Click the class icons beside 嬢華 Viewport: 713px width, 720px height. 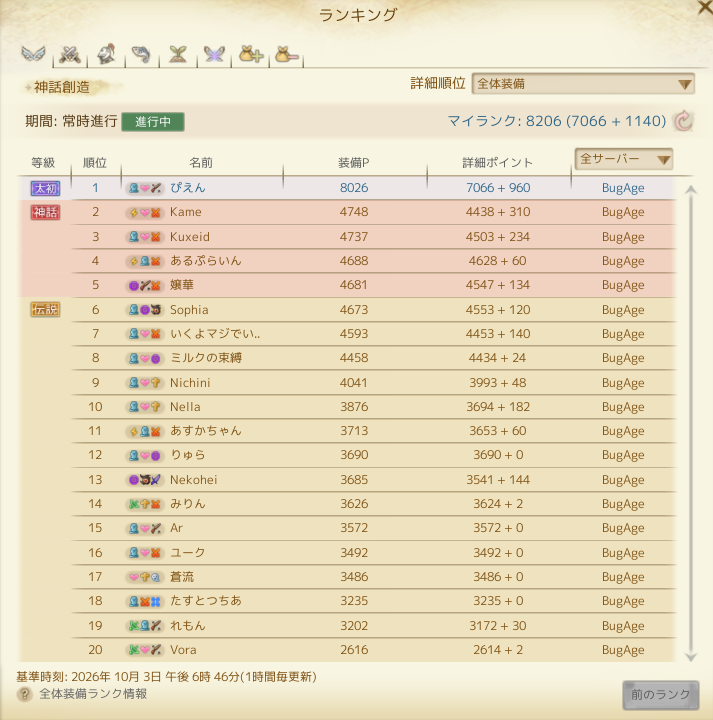pyautogui.click(x=145, y=285)
